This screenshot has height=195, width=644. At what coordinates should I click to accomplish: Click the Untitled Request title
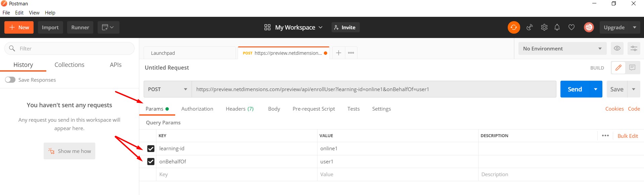(167, 68)
